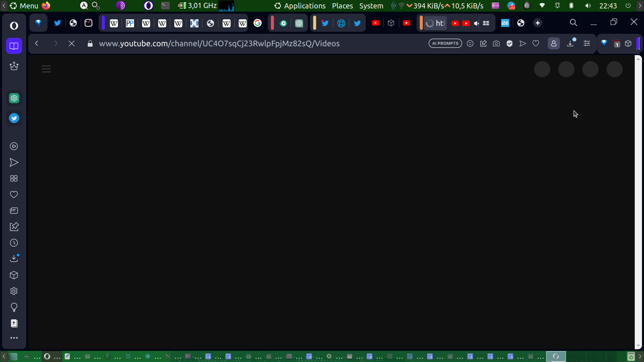Screen dimensions: 644x362
Task: Open the blue diamond extension in the toolbar
Action: [x=604, y=43]
